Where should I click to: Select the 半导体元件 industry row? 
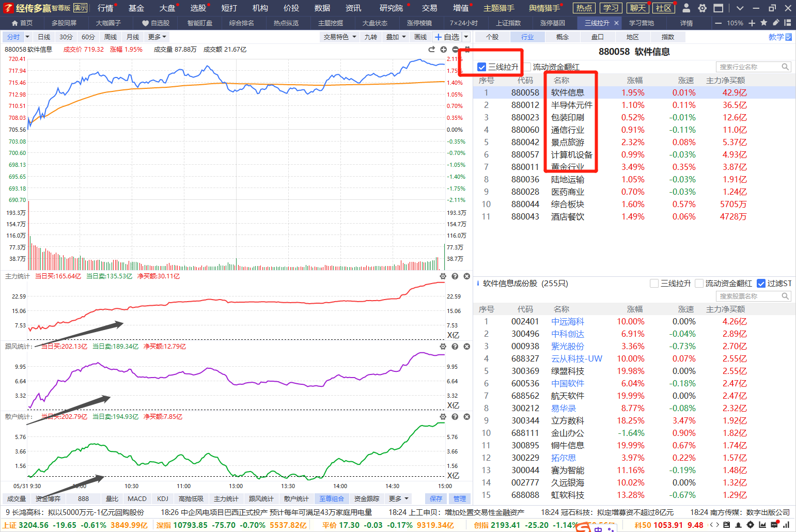634,105
